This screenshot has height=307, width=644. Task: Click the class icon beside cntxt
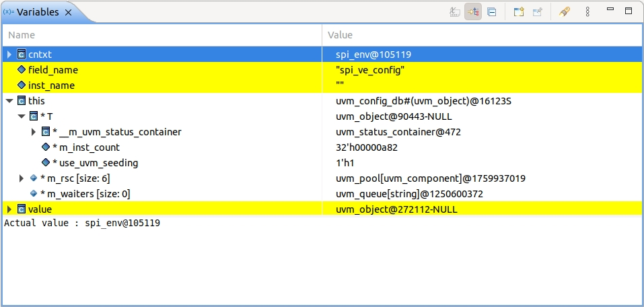22,55
